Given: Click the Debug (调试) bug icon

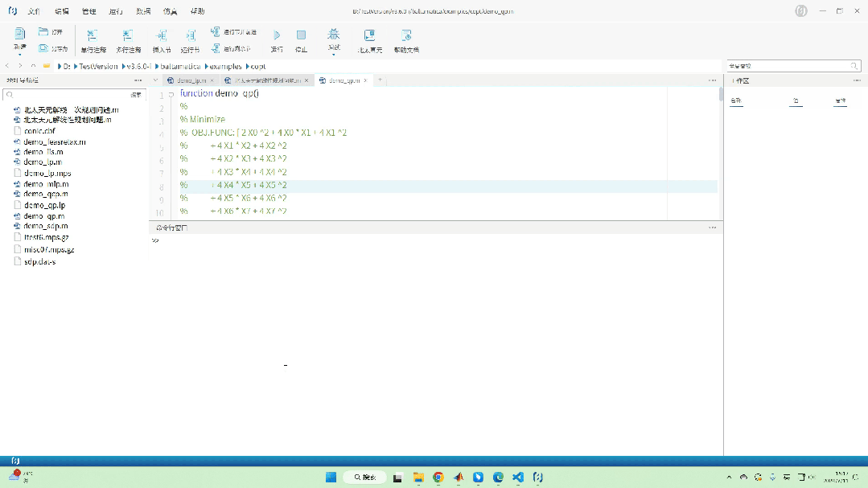Looking at the screenshot, I should click(334, 34).
